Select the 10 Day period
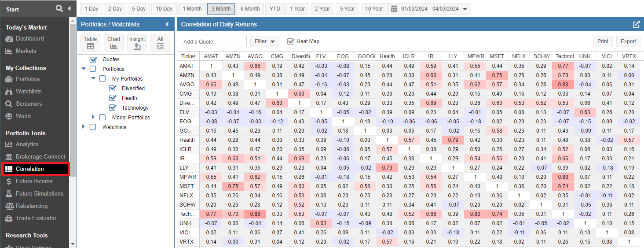Viewport: 644px width, 248px height. click(164, 9)
